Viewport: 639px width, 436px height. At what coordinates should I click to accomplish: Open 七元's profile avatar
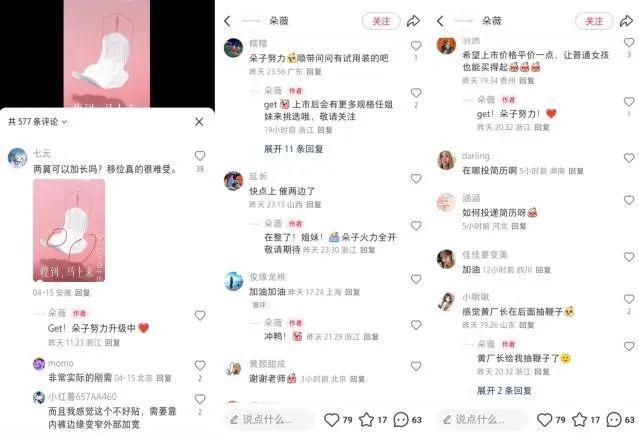pyautogui.click(x=17, y=158)
